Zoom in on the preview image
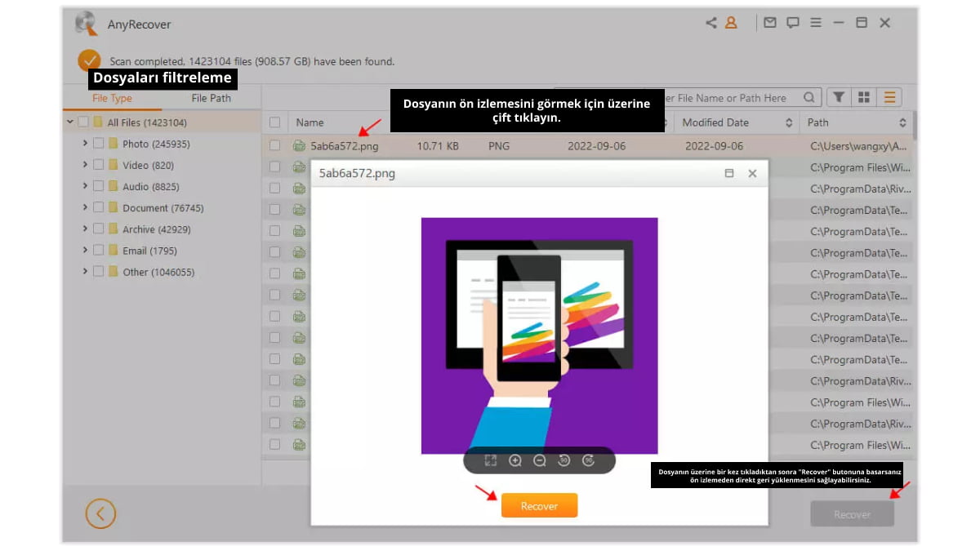Image resolution: width=980 pixels, height=551 pixels. point(515,460)
